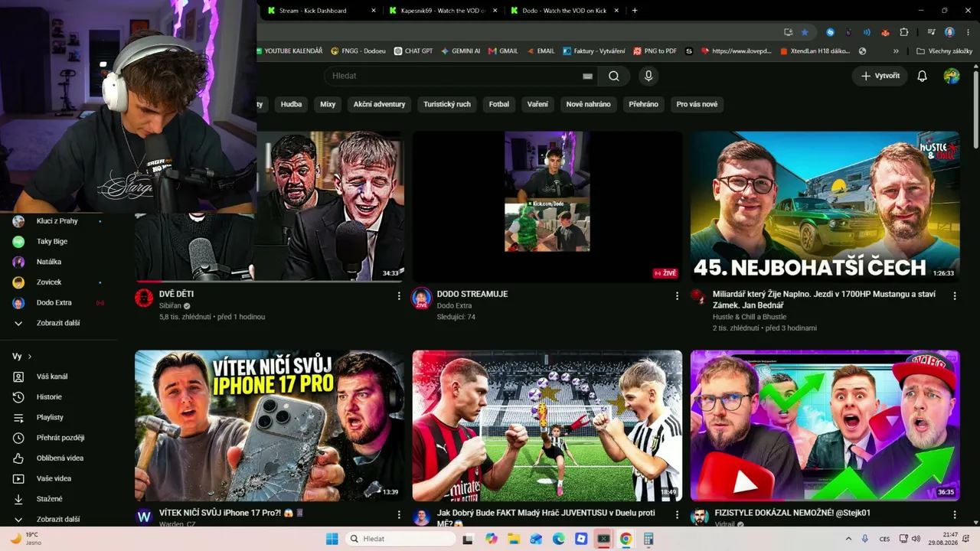Open the GMAIL bookmark
Image resolution: width=980 pixels, height=551 pixels.
pyautogui.click(x=502, y=51)
